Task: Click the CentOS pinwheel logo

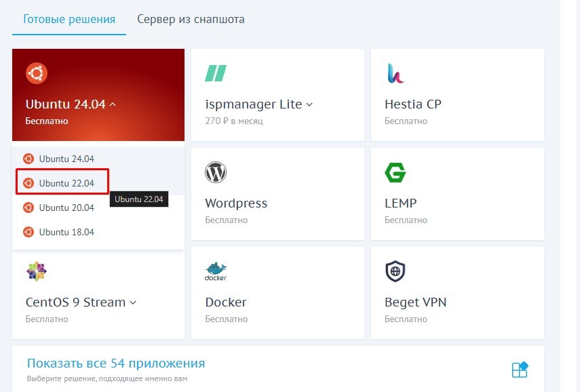Action: coord(37,271)
